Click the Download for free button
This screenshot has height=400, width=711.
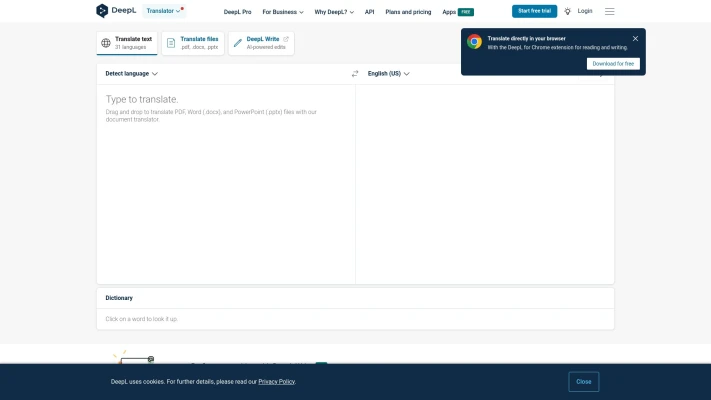(613, 64)
